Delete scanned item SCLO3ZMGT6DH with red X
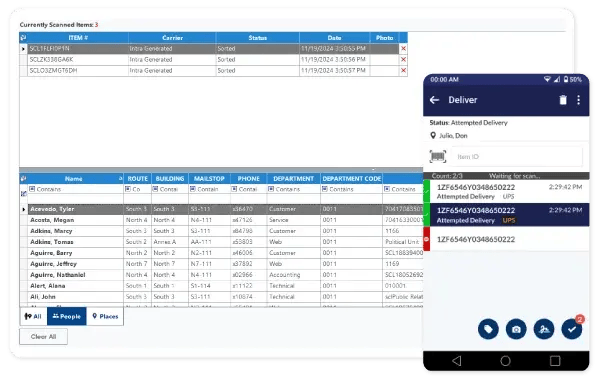600x376 pixels. point(403,71)
